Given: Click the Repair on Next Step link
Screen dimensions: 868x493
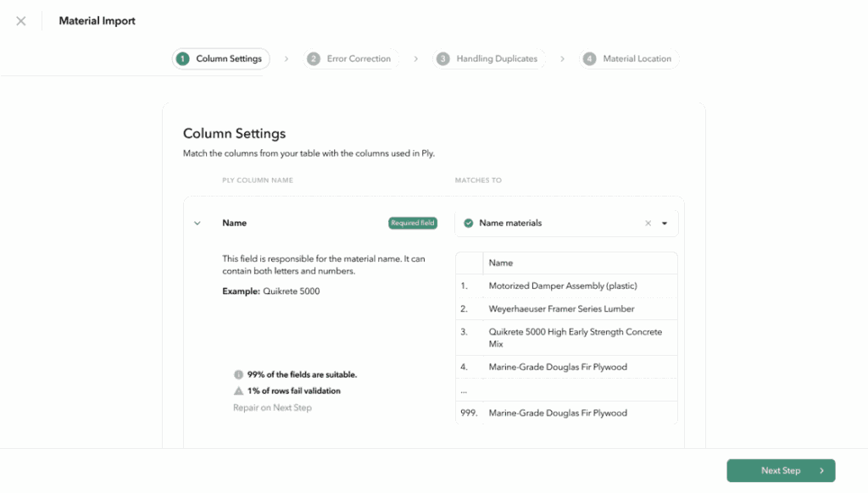Looking at the screenshot, I should (272, 408).
